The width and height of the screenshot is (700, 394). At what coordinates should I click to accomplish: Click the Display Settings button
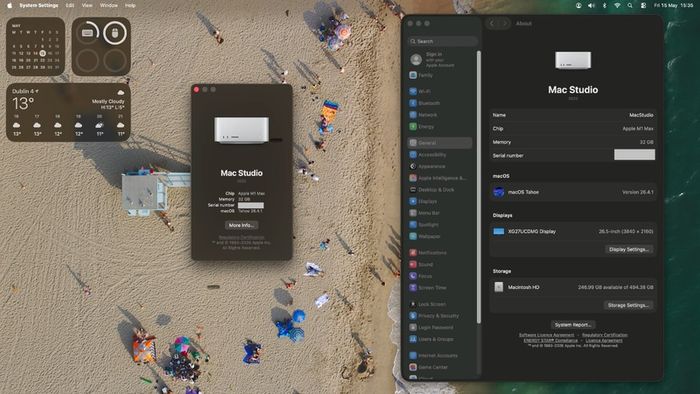point(629,249)
